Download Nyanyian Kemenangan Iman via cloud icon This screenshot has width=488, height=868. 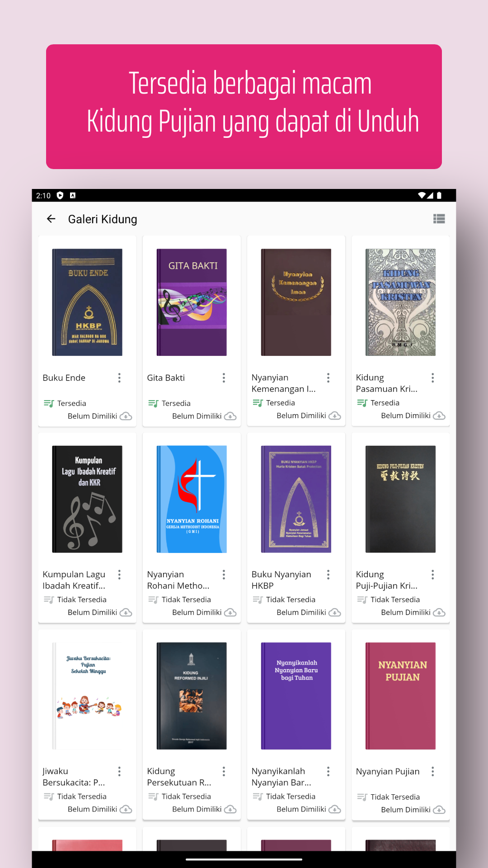tap(334, 415)
